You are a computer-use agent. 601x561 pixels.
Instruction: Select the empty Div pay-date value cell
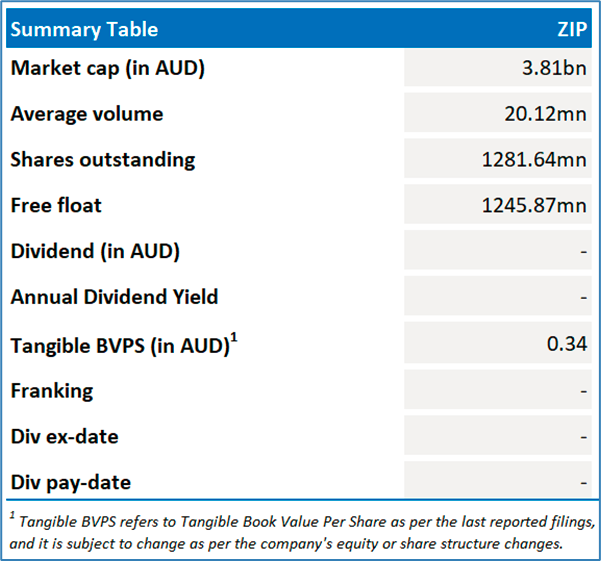(497, 483)
